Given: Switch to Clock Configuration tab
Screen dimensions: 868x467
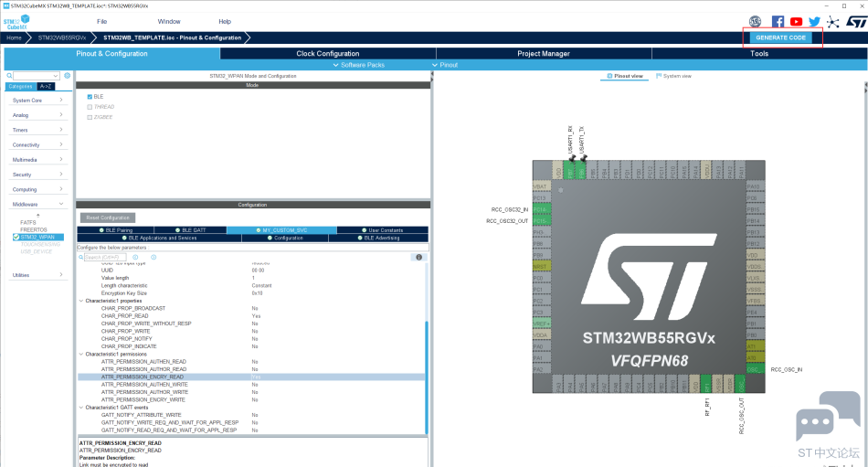Looking at the screenshot, I should click(x=328, y=54).
